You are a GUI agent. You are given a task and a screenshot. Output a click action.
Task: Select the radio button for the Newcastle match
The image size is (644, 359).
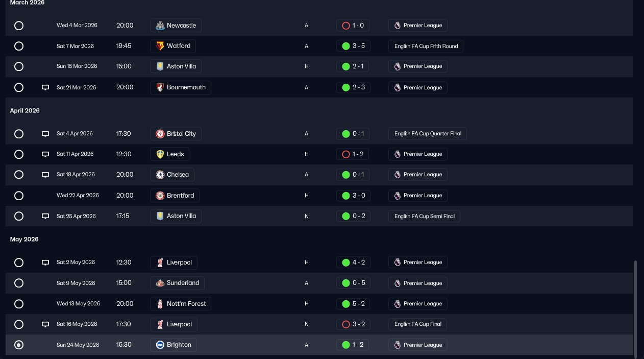point(19,26)
